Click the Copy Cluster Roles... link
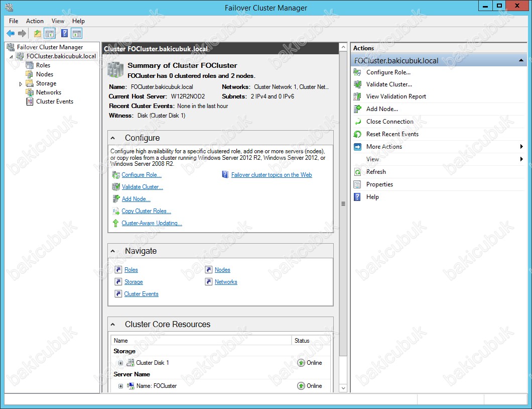 pos(146,212)
